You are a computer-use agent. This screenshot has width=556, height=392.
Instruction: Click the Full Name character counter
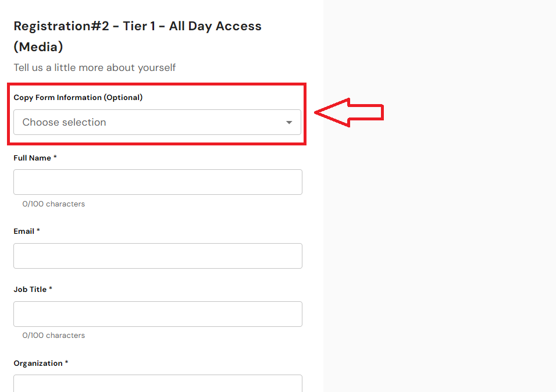pos(54,204)
